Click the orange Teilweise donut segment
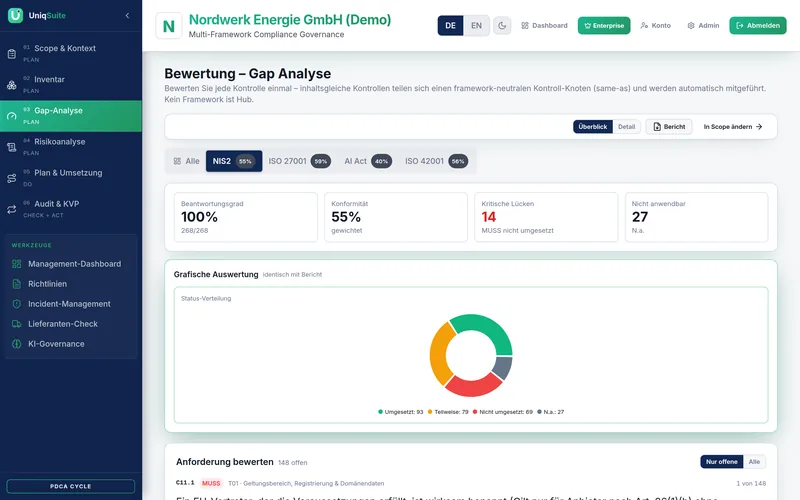800x500 pixels. coord(439,353)
